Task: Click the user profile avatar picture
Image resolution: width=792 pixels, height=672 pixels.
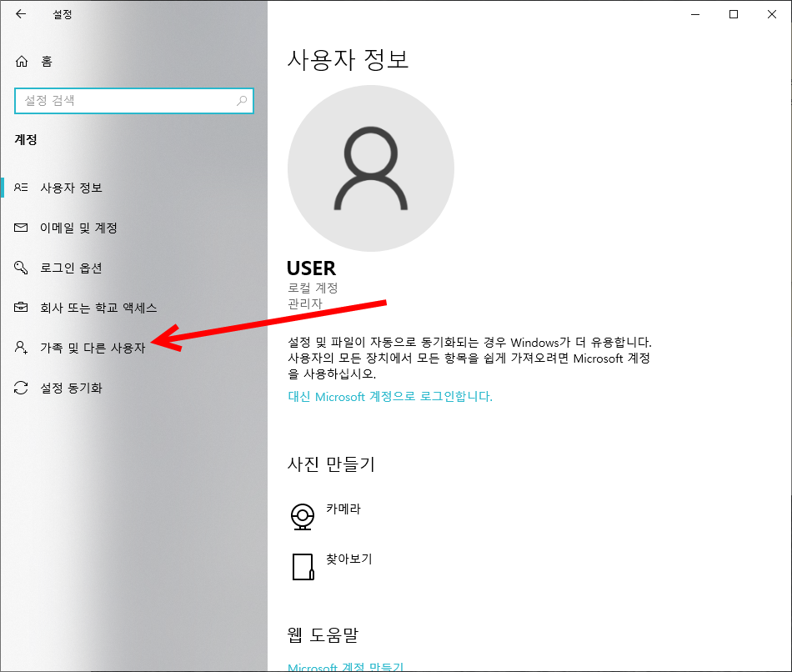Action: 371,168
